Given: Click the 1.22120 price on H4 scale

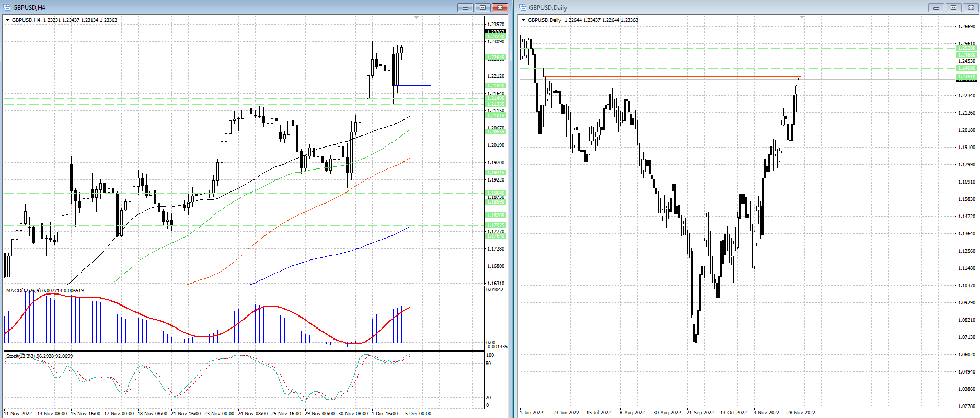Looking at the screenshot, I should coord(495,76).
